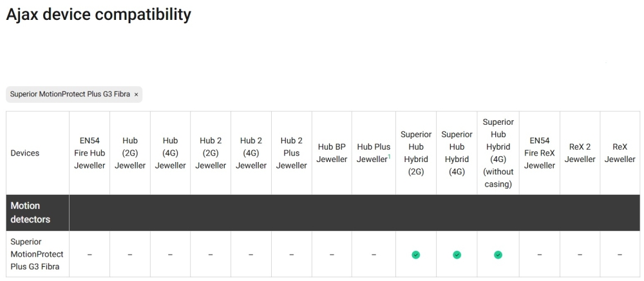
Task: Click the Hub 2 (4G) Jeweller column header
Action: pos(251,153)
